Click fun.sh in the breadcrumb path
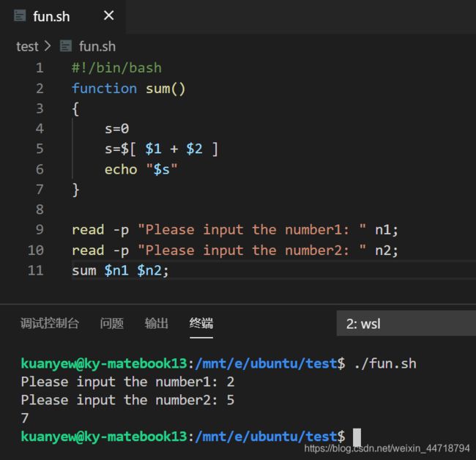 97,46
